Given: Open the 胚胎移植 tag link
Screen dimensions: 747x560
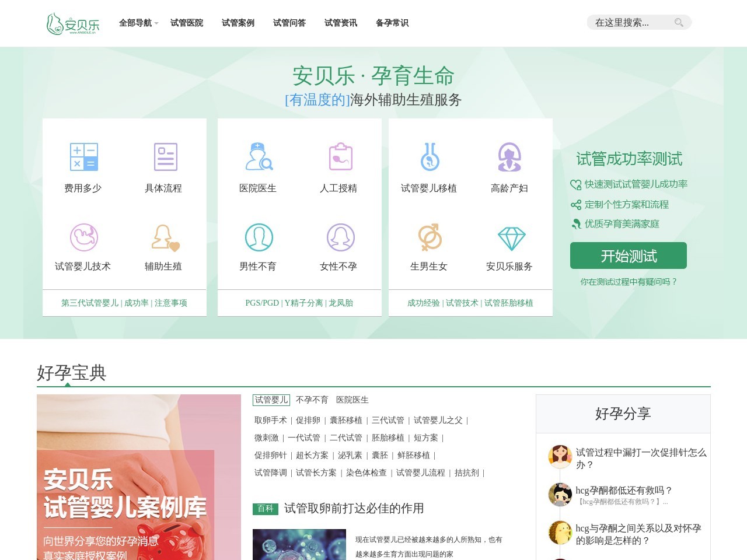Looking at the screenshot, I should tap(388, 437).
